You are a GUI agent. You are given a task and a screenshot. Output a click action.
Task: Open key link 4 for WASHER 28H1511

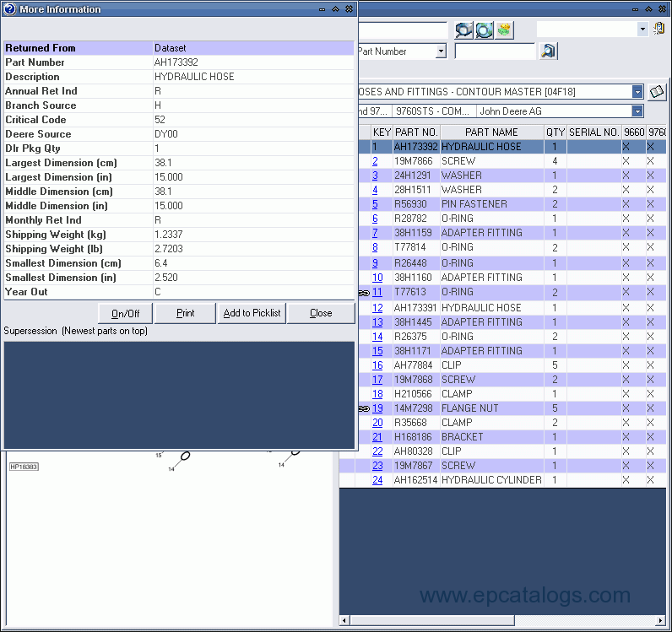[x=375, y=190]
